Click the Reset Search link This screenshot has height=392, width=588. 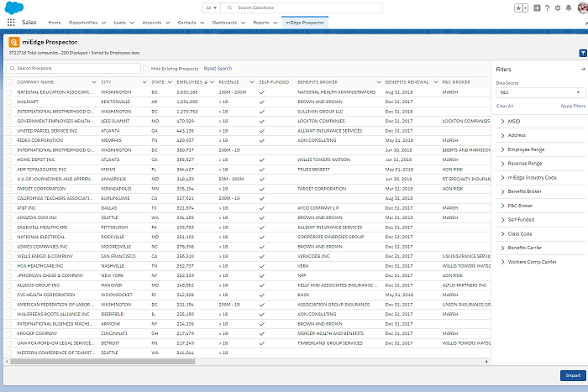coord(218,68)
